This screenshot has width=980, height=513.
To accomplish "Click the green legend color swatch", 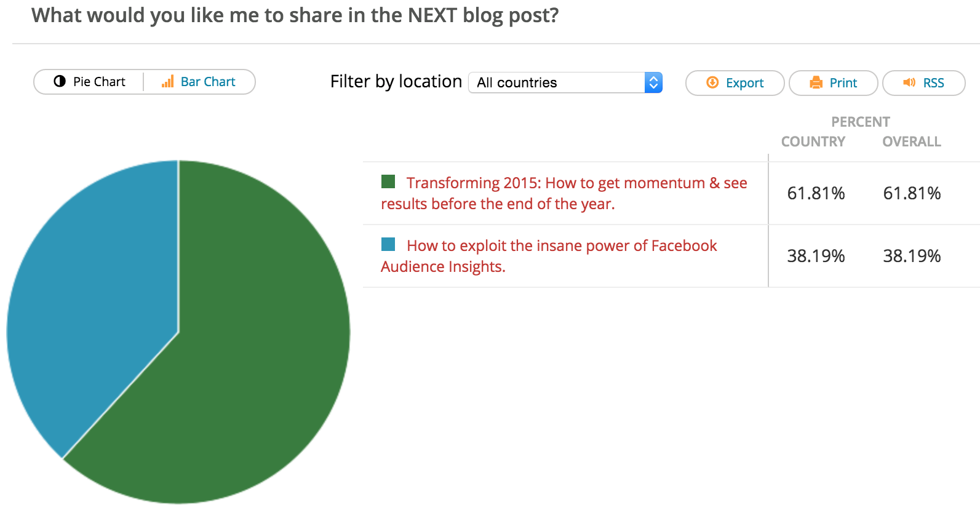I will [388, 181].
